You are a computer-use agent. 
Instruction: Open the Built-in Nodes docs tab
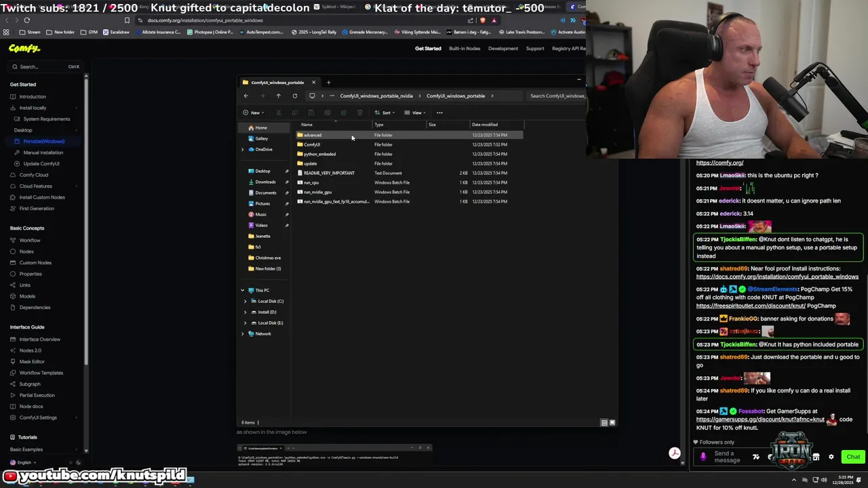(465, 48)
